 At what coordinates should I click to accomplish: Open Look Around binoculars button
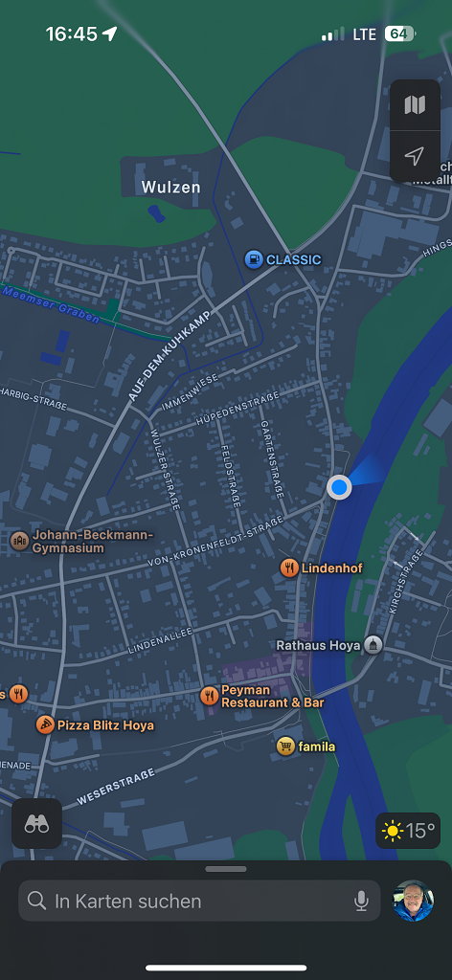(37, 824)
